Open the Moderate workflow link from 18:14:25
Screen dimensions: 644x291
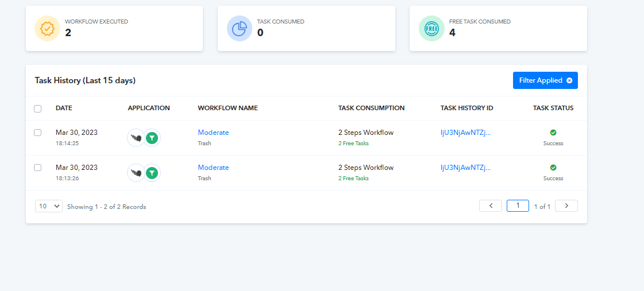(x=213, y=133)
